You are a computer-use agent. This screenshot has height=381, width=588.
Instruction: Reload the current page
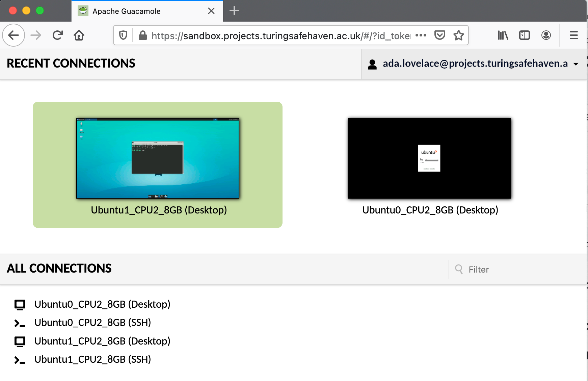click(58, 35)
